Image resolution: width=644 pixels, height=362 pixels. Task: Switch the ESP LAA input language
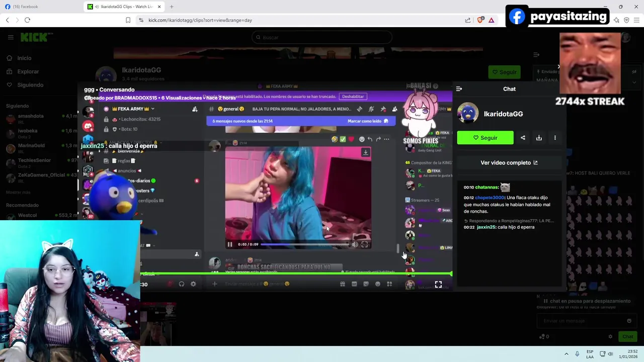pyautogui.click(x=590, y=354)
